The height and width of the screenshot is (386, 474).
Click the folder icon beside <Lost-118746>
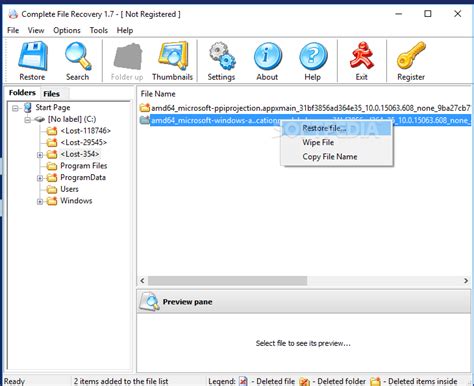[x=52, y=131]
